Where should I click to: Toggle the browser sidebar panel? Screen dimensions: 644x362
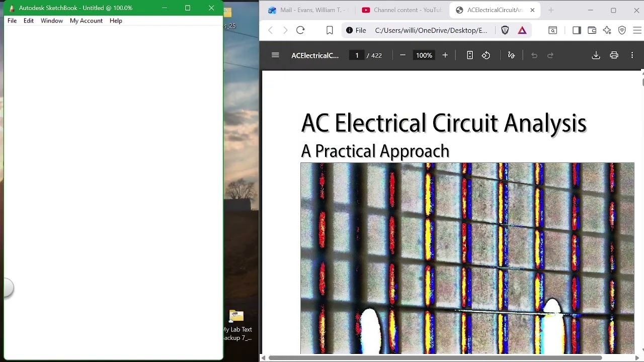(x=577, y=30)
